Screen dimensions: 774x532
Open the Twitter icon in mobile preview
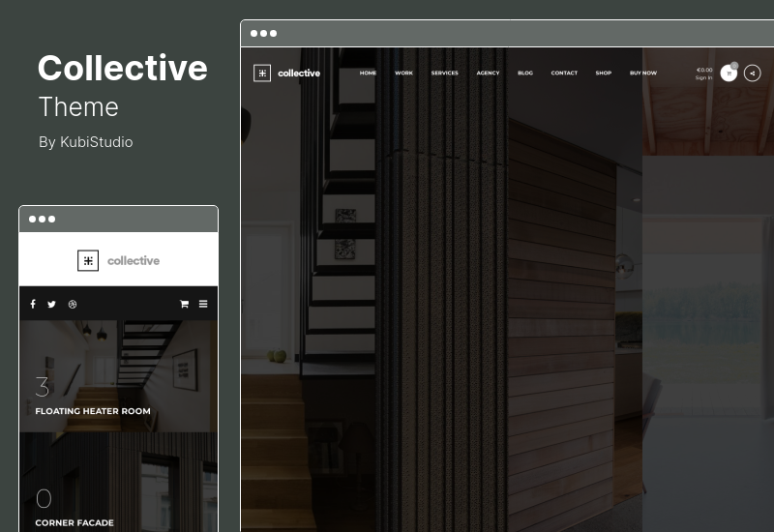point(52,304)
